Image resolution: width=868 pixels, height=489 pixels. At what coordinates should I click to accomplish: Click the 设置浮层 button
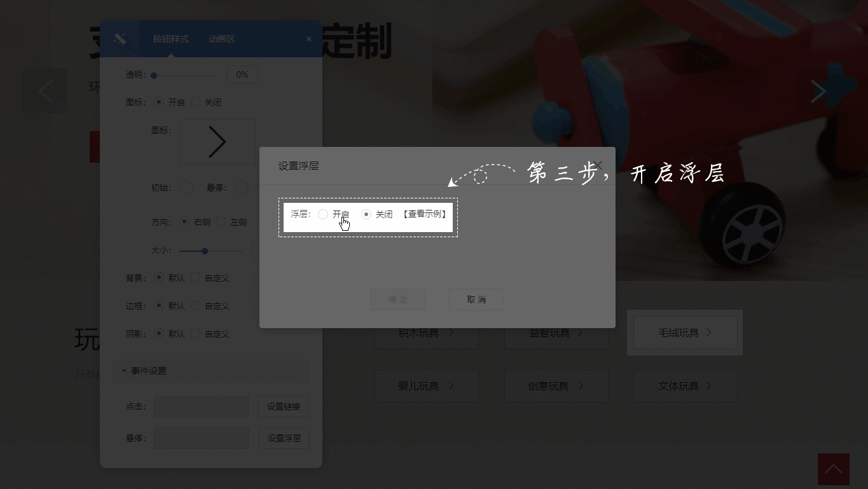coord(284,438)
